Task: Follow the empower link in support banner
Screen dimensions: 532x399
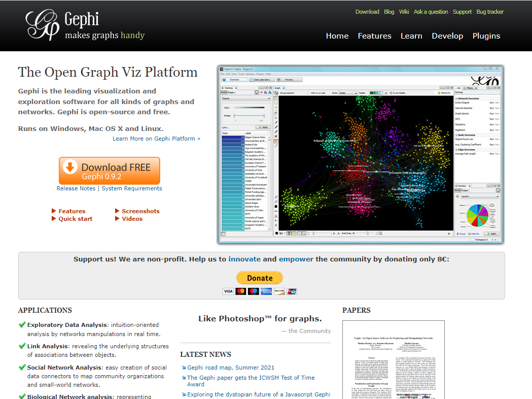Action: (x=296, y=259)
